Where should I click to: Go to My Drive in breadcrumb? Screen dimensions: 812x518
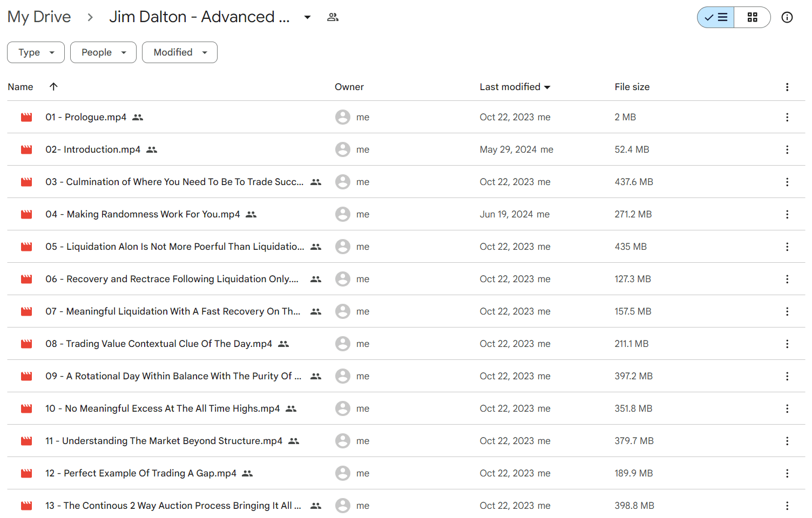[39, 17]
